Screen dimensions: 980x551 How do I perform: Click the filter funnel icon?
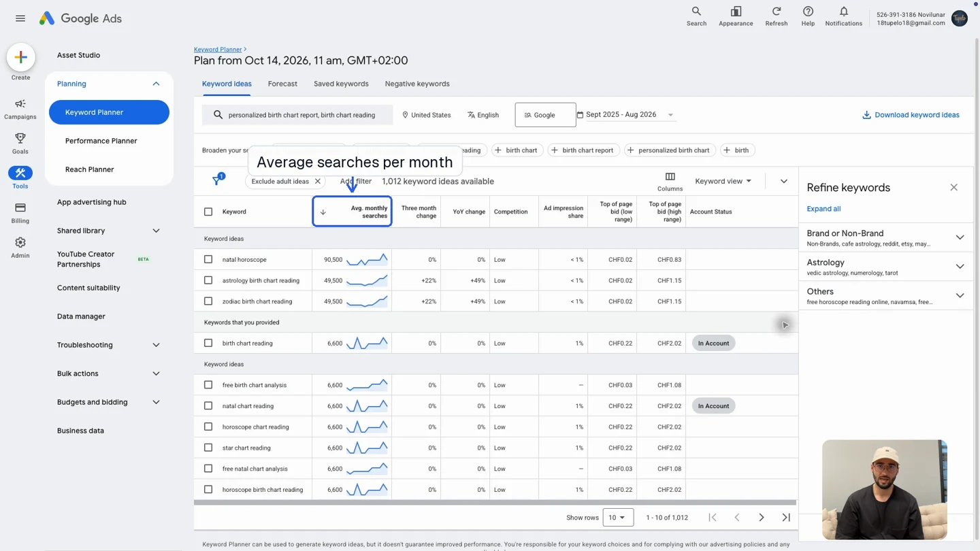218,180
